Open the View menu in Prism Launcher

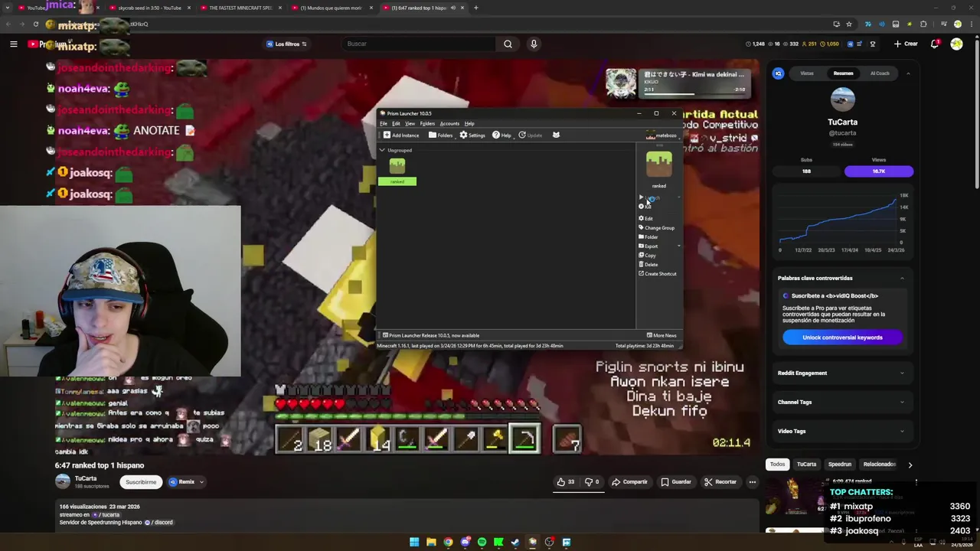click(410, 124)
